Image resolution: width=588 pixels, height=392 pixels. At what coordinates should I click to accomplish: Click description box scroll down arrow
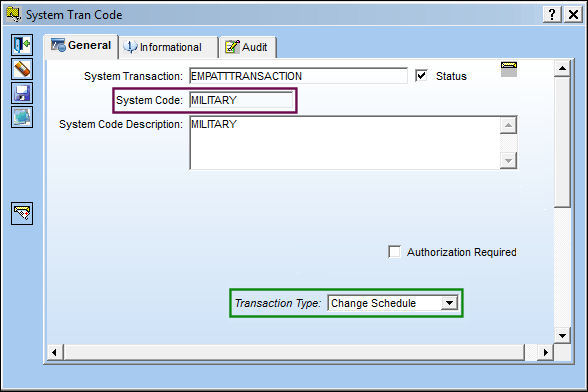point(508,161)
